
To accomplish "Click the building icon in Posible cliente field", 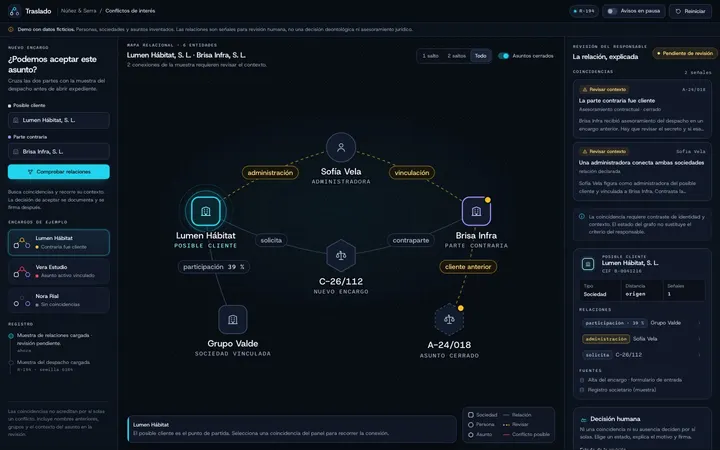I will pyautogui.click(x=16, y=120).
